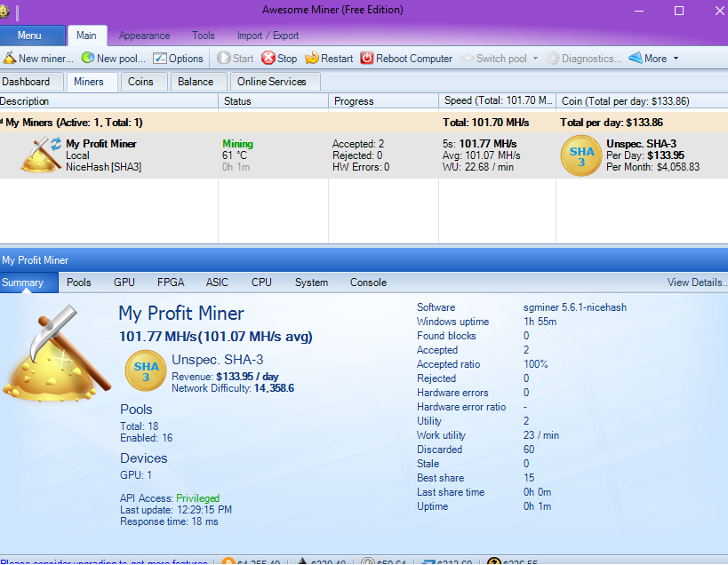
Task: Click the Coin total per day column header
Action: click(642, 101)
